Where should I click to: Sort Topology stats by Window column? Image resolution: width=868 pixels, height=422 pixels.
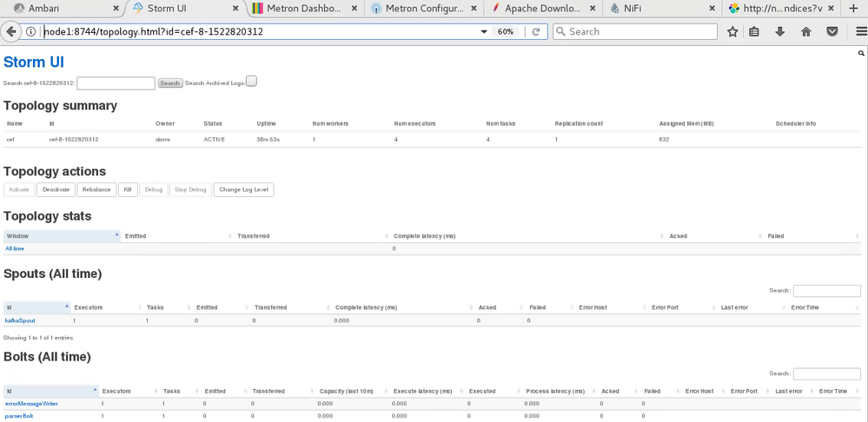[x=62, y=236]
